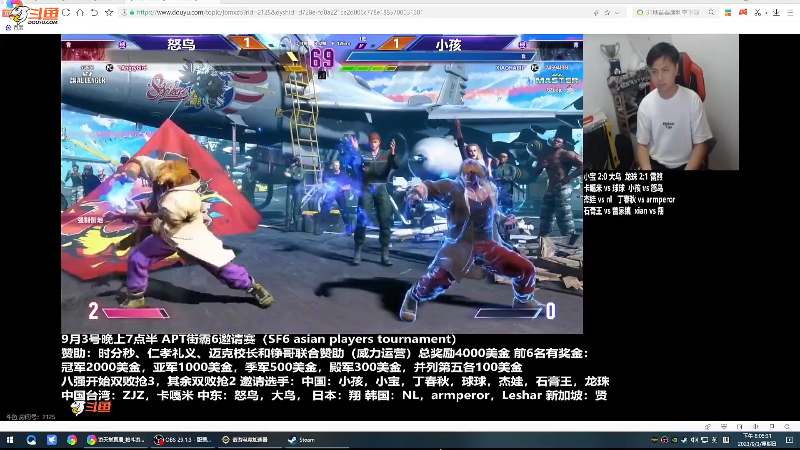The height and width of the screenshot is (450, 800).
Task: Click the network monitor tray icon
Action: click(705, 440)
